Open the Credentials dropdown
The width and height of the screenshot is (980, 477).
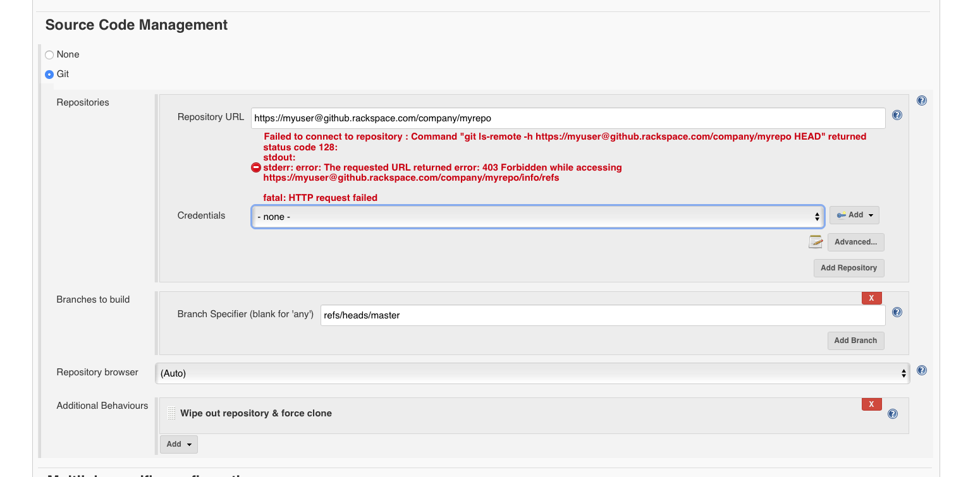click(x=537, y=216)
